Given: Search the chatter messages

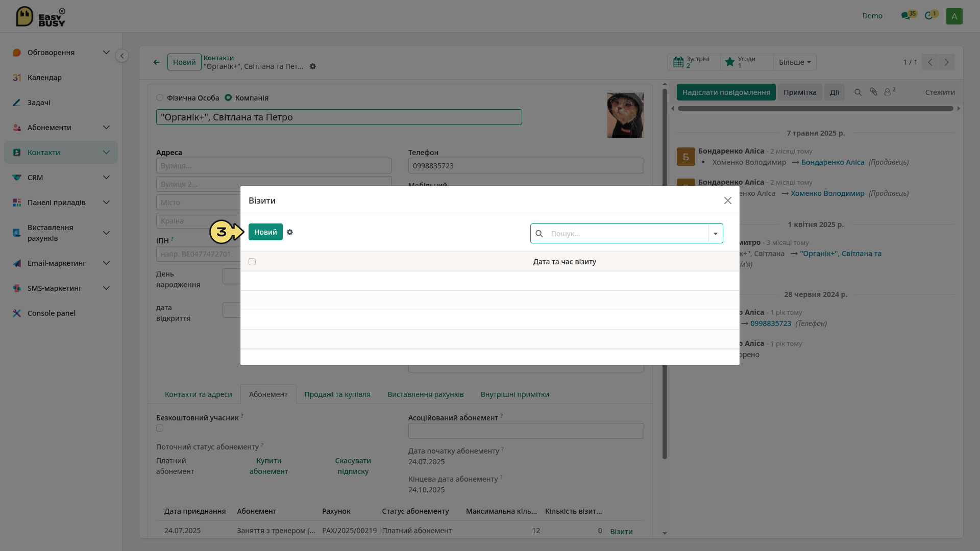Looking at the screenshot, I should coord(858,92).
